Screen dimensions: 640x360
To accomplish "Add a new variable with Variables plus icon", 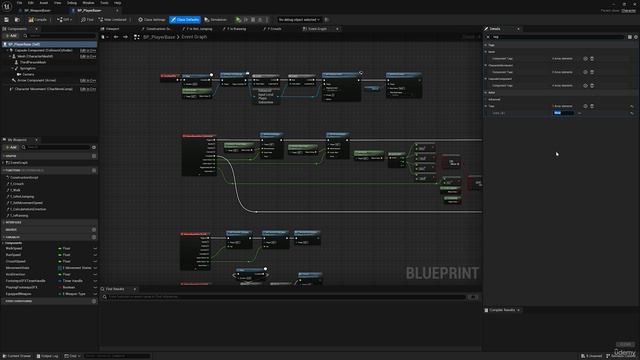I will click(94, 237).
